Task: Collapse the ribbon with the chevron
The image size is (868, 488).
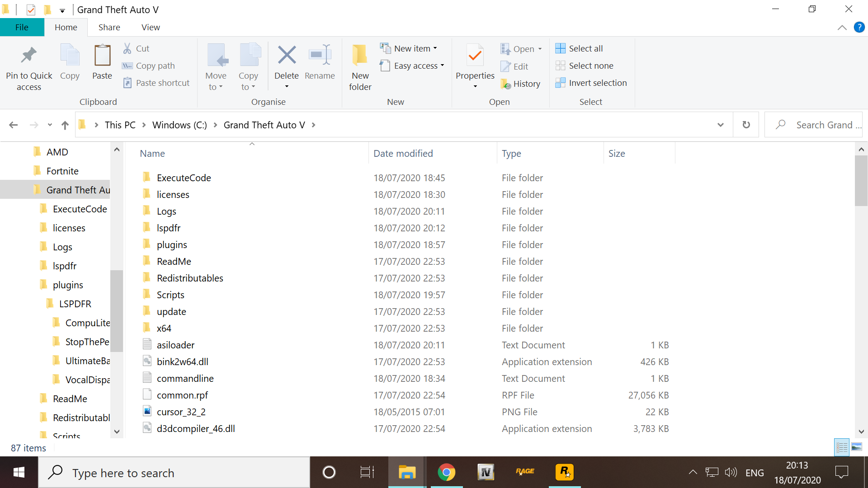Action: tap(842, 28)
